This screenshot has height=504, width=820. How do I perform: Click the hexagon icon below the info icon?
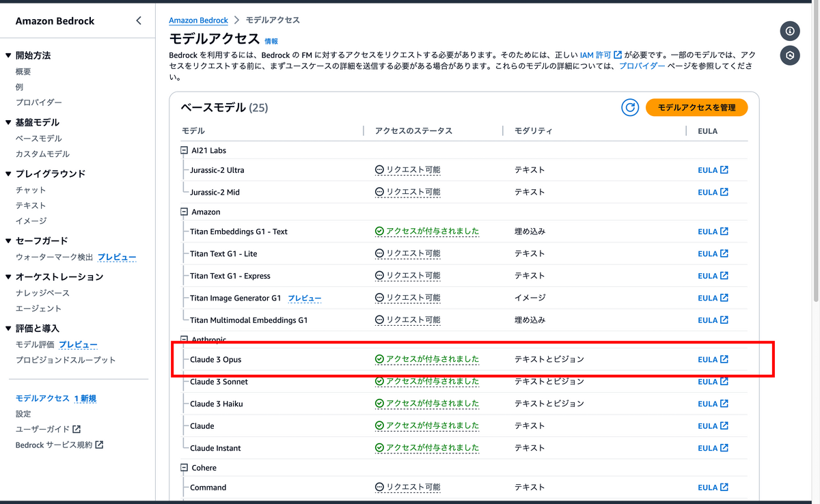[x=790, y=56]
